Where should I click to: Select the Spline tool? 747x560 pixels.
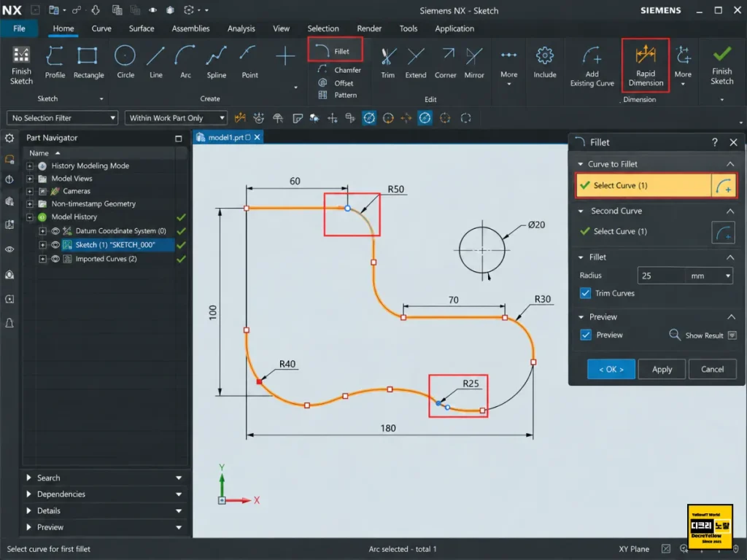[216, 63]
